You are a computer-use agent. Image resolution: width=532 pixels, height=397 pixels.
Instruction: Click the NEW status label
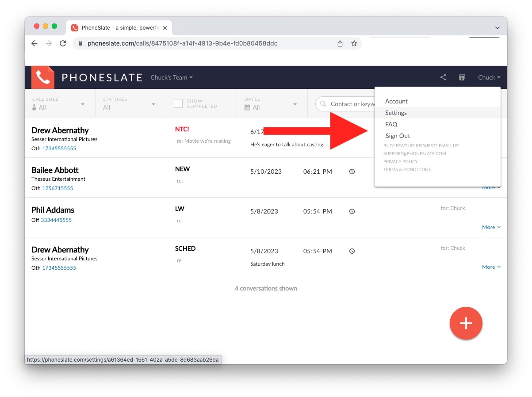point(182,169)
